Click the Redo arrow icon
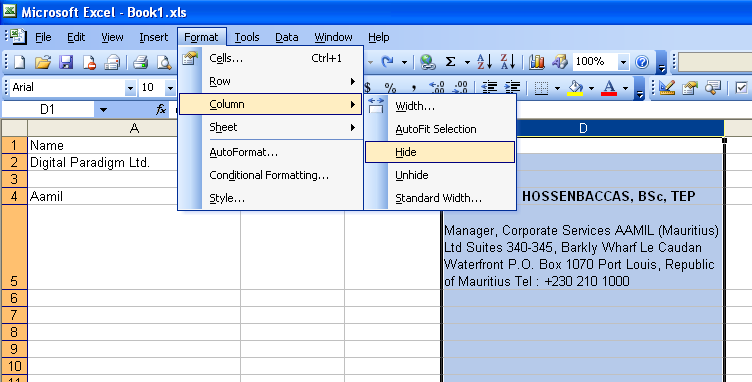The image size is (752, 382). (388, 61)
